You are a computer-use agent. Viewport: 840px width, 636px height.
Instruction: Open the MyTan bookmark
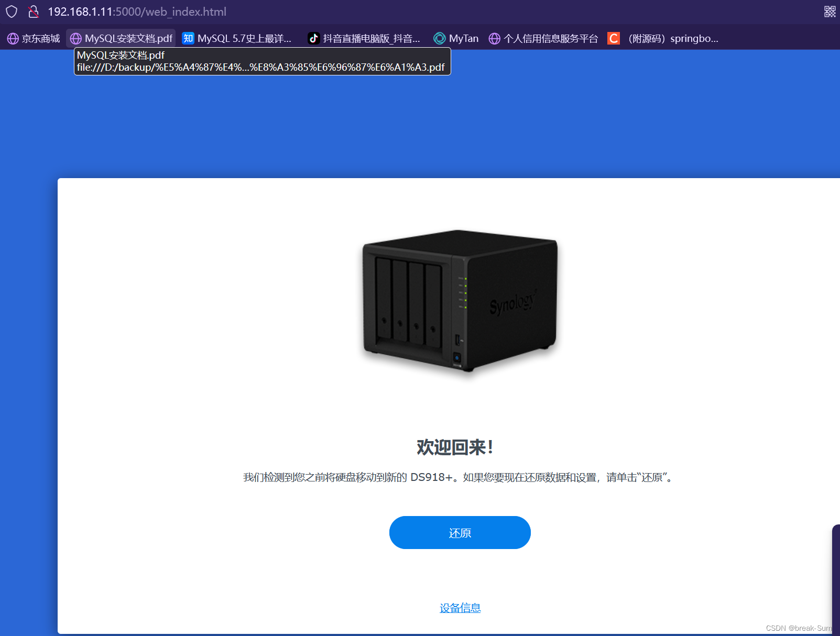[456, 38]
